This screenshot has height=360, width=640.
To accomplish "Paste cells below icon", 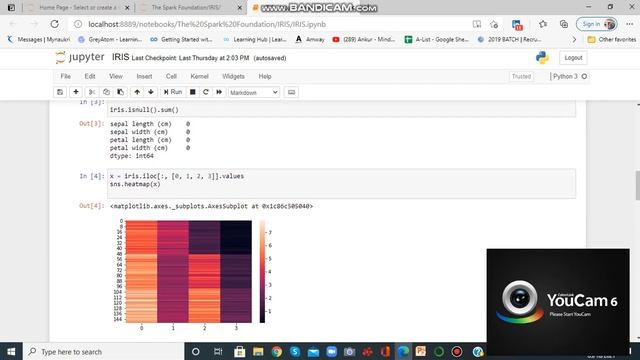I will 120,92.
